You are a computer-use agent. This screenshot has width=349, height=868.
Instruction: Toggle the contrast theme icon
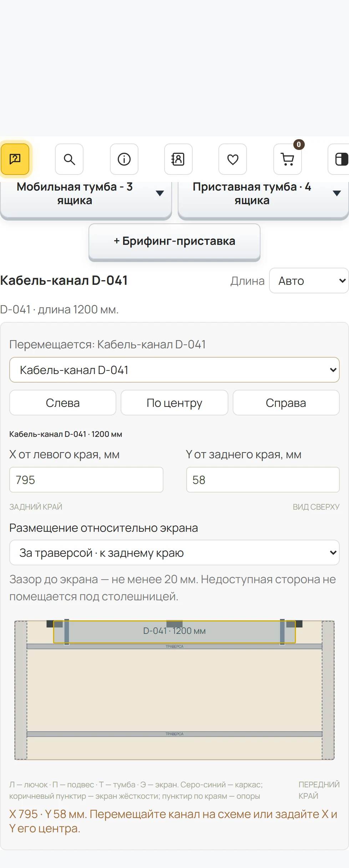339,159
